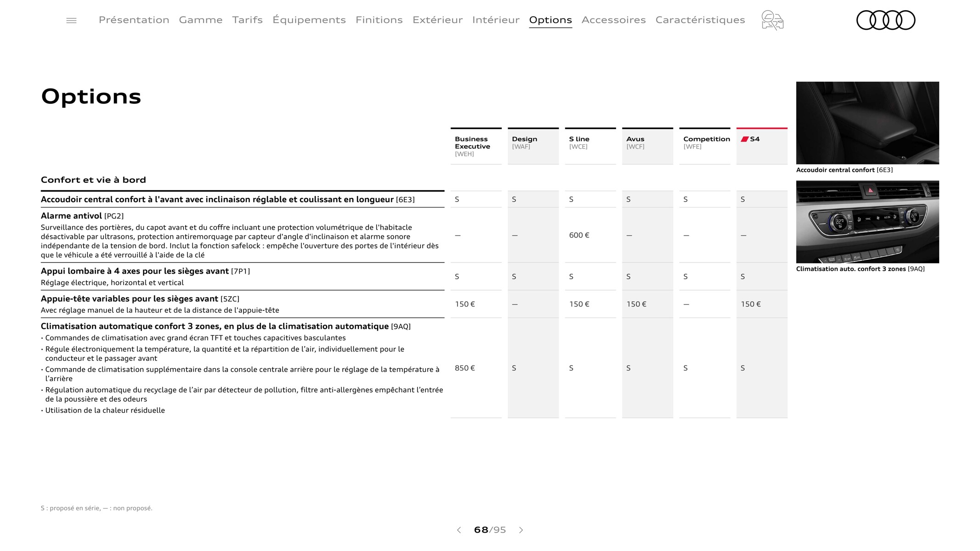Viewport: 980px width, 551px height.
Task: Click the Audi four rings logo
Action: coord(886,20)
